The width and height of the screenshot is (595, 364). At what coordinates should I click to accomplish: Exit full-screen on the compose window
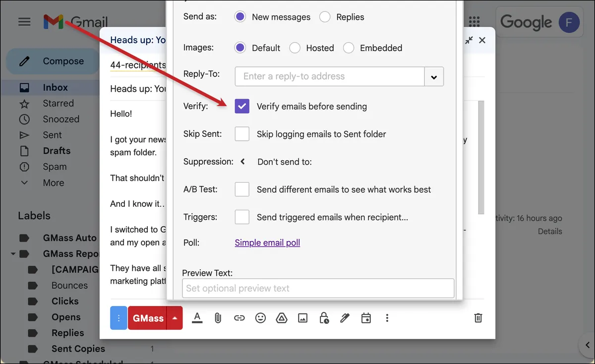point(469,40)
